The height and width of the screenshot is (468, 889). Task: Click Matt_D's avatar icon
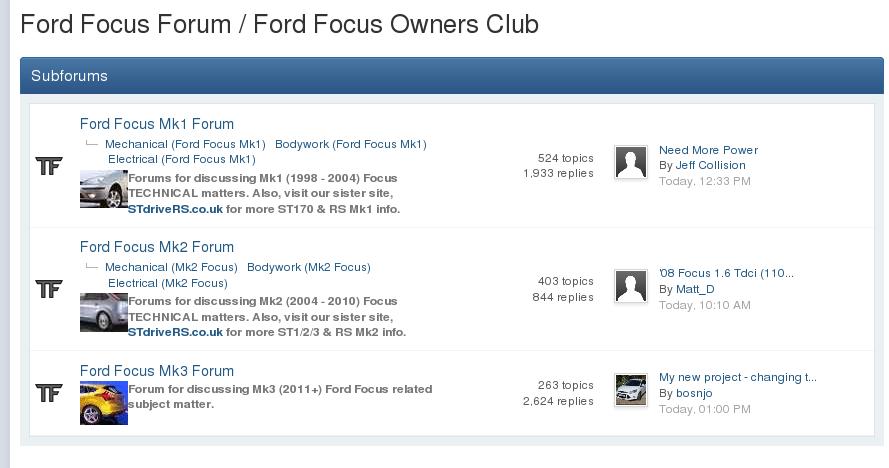pos(630,286)
